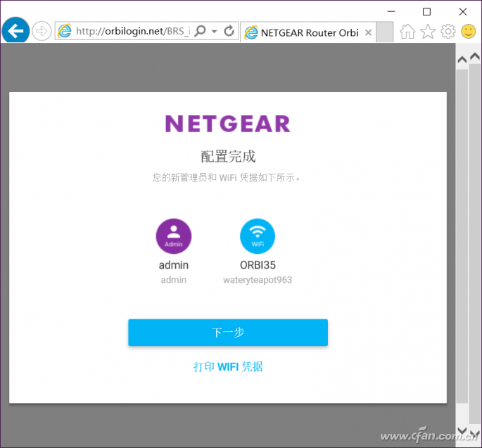Close the browser window

(x=463, y=12)
